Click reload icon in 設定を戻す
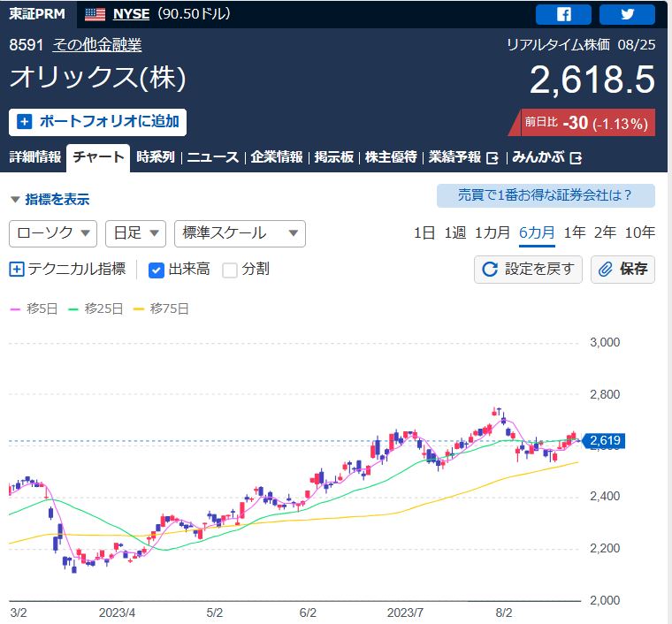Screen dimensions: 672x624 490,270
